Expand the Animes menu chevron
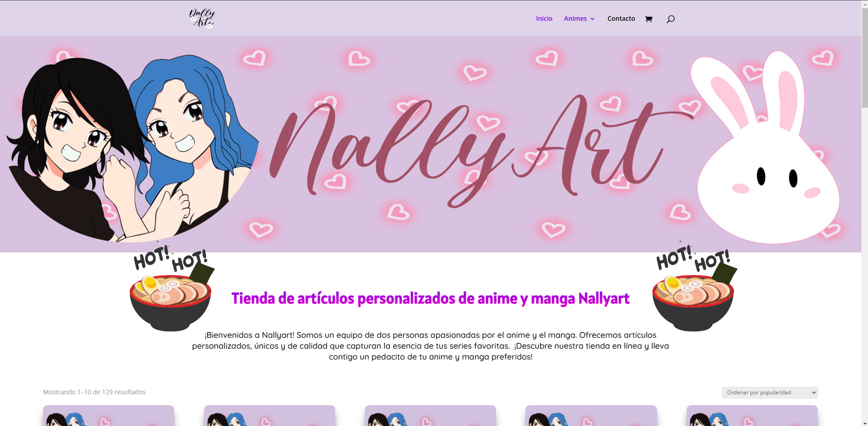The width and height of the screenshot is (868, 426). (592, 19)
